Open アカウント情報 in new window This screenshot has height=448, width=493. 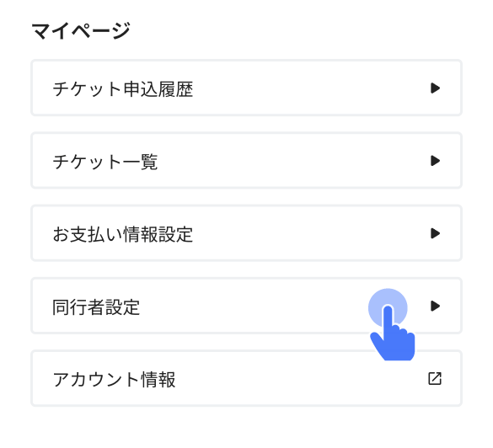coord(246,378)
